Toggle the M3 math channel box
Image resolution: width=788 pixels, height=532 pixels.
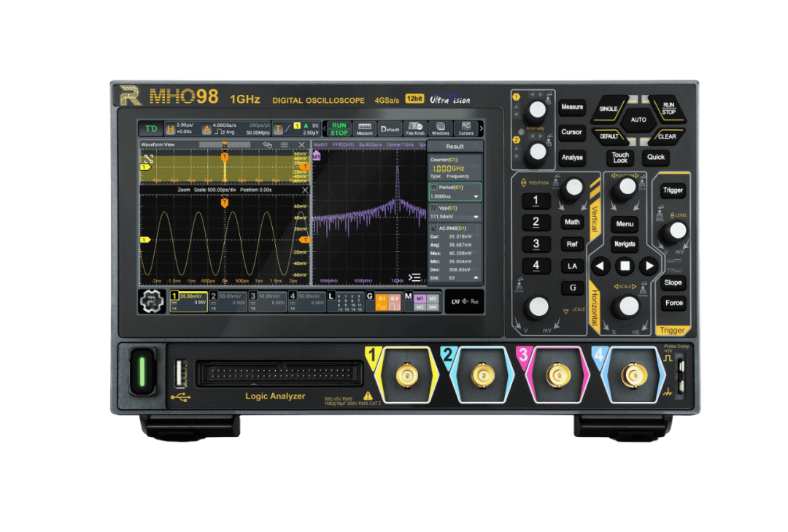(x=433, y=298)
